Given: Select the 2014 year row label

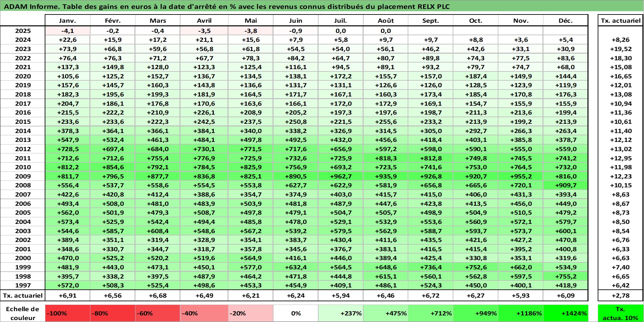Looking at the screenshot, I should click(23, 131).
